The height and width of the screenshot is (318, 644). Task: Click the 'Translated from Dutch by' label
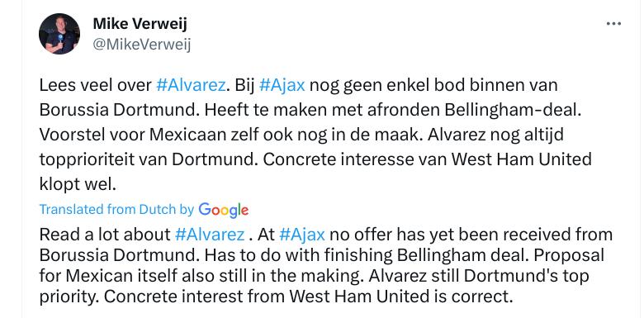(116, 210)
